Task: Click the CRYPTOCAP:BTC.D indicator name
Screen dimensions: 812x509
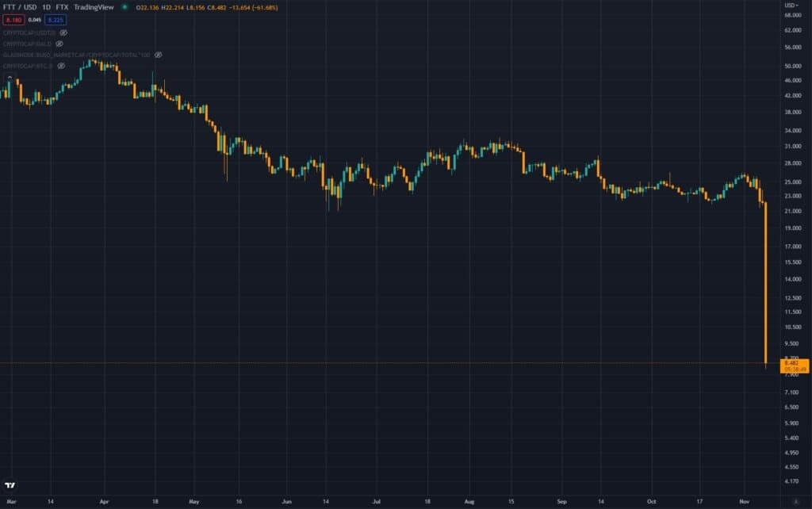Action: coord(28,67)
